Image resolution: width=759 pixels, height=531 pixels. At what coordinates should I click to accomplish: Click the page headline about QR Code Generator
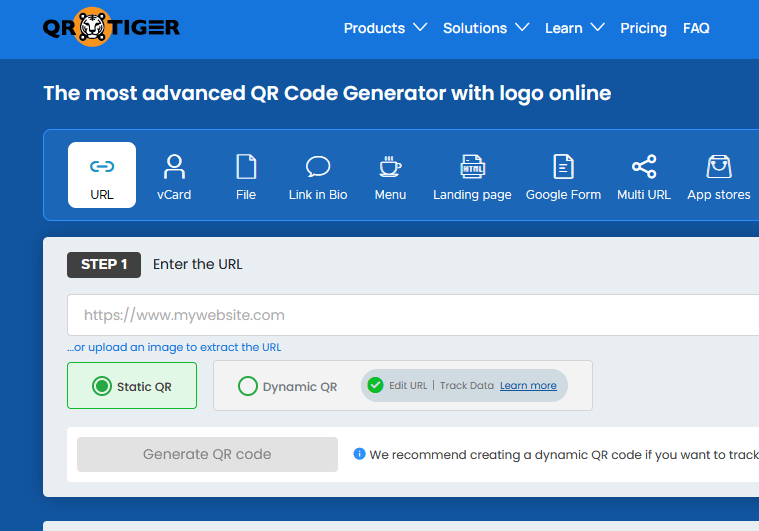pyautogui.click(x=327, y=93)
